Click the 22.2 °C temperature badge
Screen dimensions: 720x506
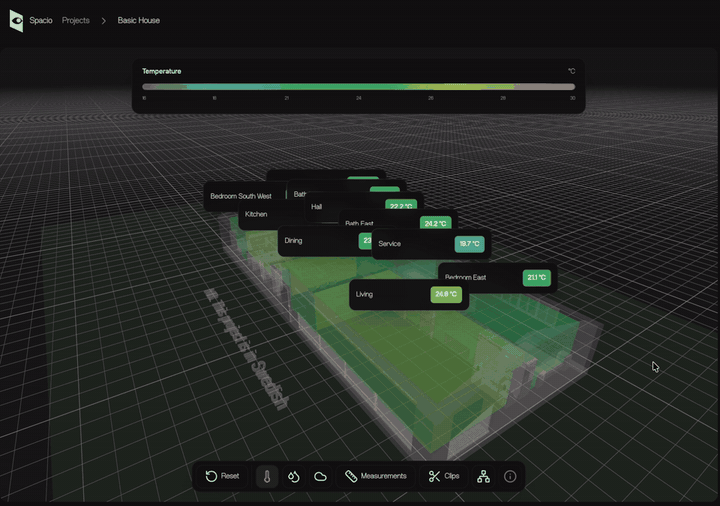401,206
